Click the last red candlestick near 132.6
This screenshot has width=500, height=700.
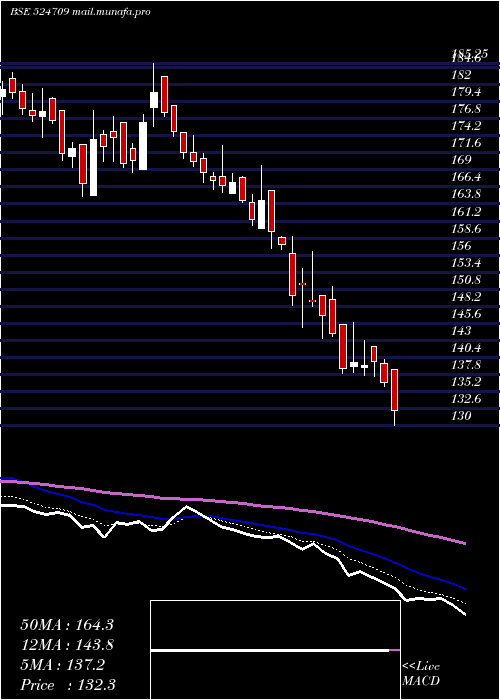(x=395, y=390)
